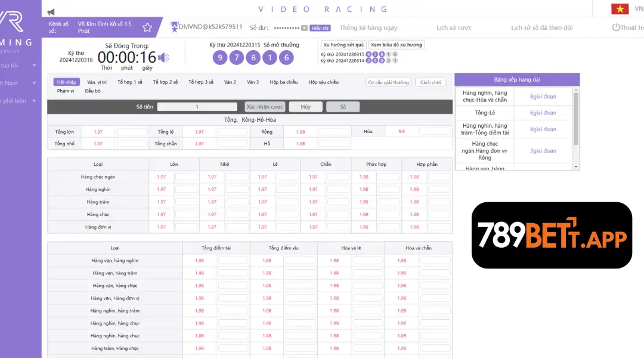Image resolution: width=644 pixels, height=358 pixels.
Task: Click the megaphone announcement icon
Action: click(51, 12)
